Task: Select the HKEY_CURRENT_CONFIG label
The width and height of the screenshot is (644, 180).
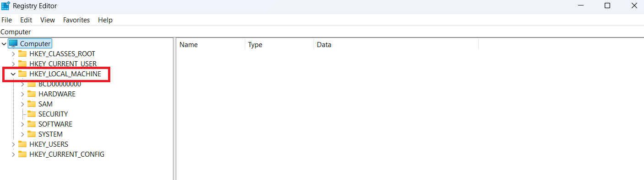Action: tap(67, 154)
